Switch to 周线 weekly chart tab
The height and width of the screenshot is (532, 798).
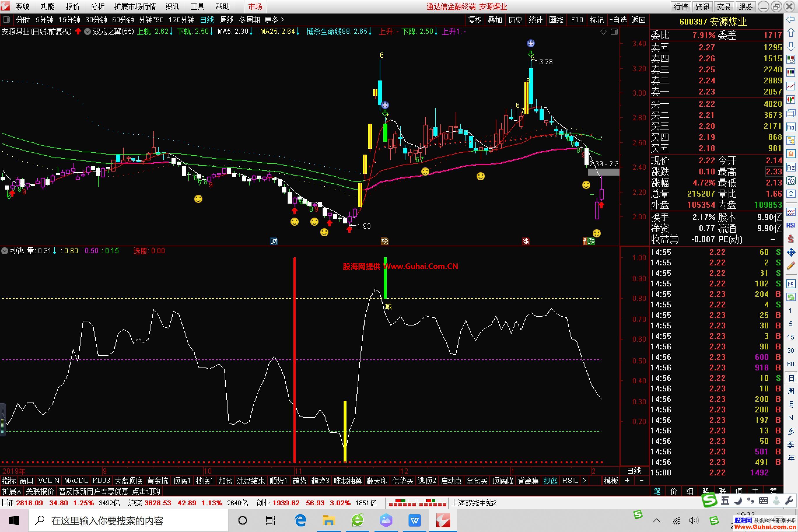[227, 20]
